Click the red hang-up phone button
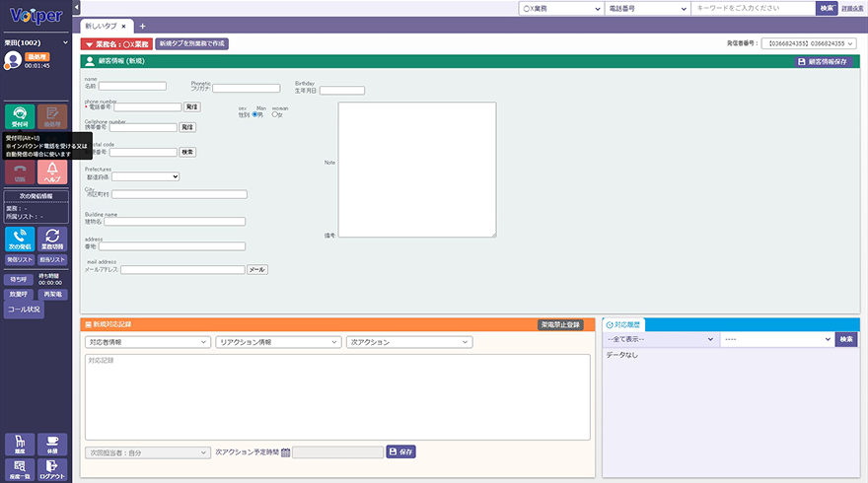 tap(20, 172)
